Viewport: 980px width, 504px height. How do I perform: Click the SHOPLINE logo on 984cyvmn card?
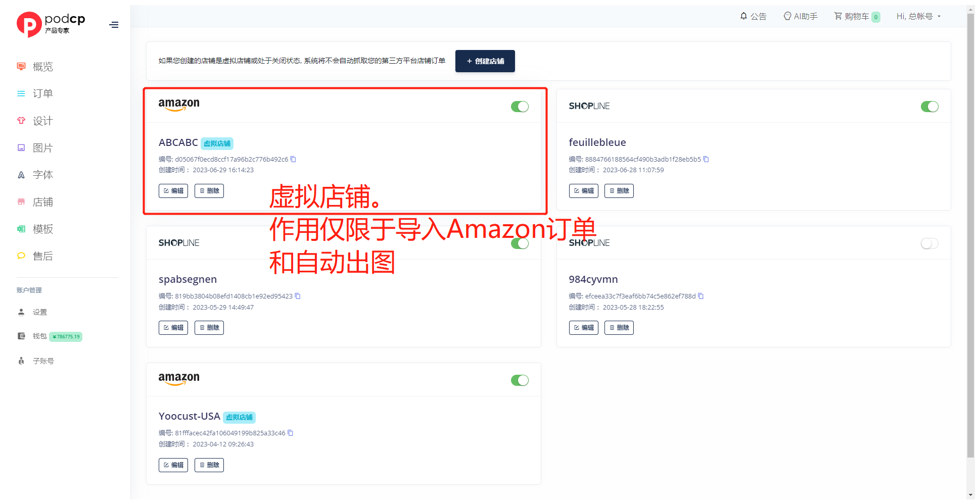click(589, 243)
